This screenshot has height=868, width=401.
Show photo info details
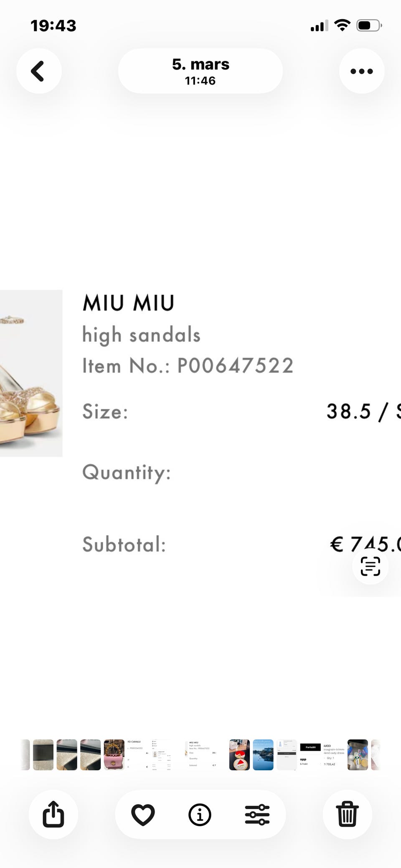[200, 814]
